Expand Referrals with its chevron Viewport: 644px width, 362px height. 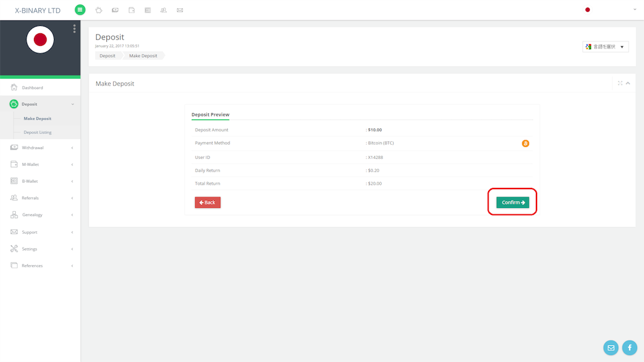point(72,198)
